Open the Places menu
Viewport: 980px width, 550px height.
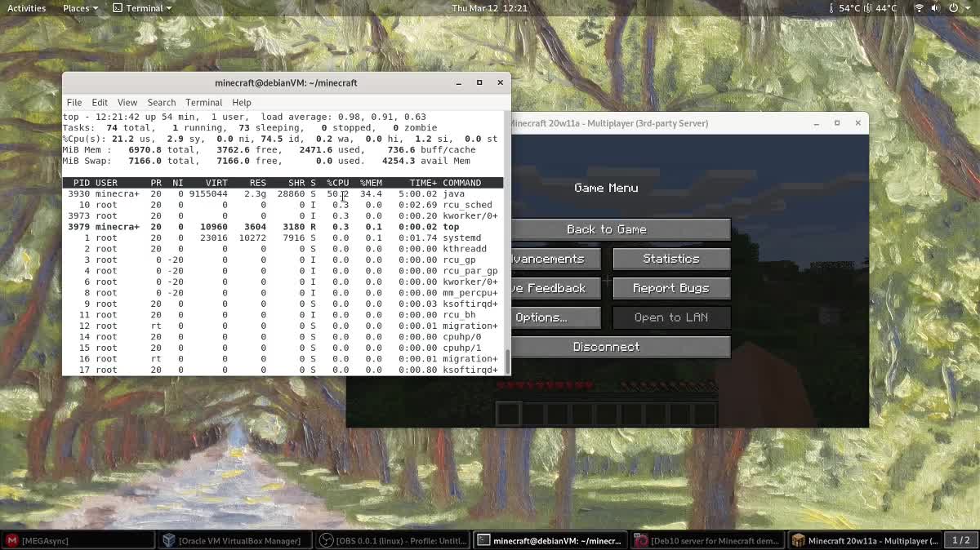(80, 8)
